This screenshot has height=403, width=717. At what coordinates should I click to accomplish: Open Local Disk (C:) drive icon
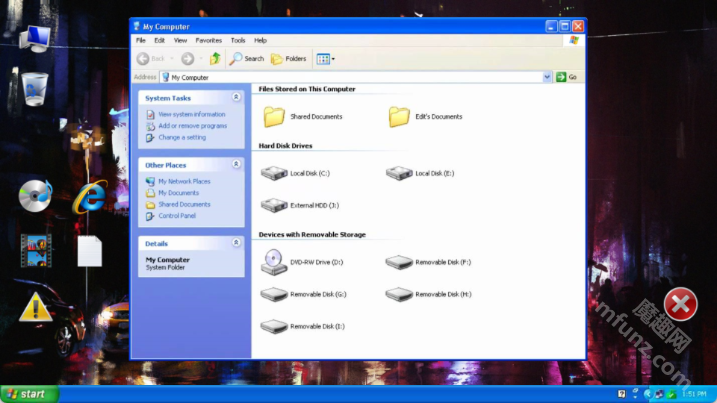point(273,173)
